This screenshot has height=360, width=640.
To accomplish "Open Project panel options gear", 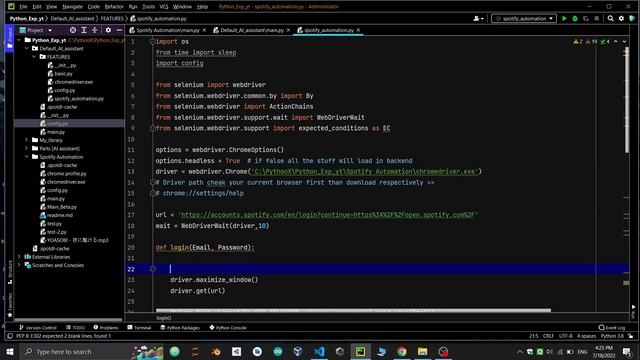I will (x=108, y=30).
